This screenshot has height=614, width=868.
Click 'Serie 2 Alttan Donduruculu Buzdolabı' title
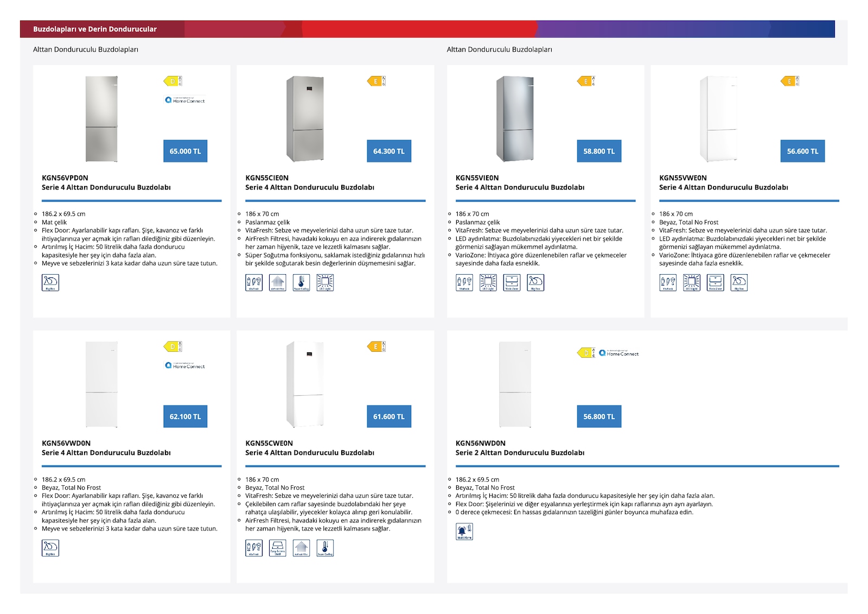520,453
